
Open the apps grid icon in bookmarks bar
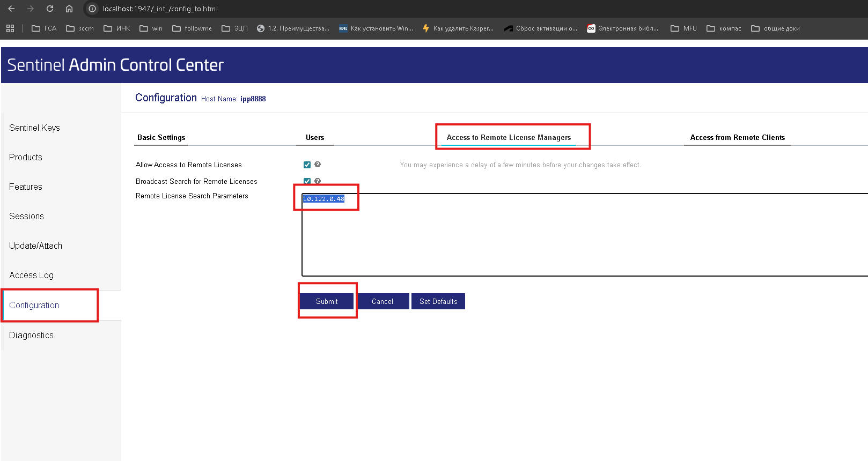(10, 28)
